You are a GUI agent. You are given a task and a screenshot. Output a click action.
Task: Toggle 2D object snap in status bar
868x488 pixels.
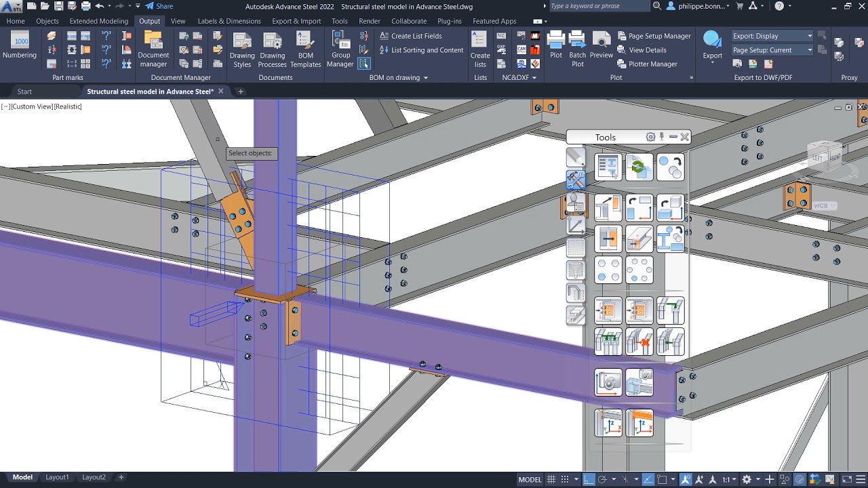(x=663, y=479)
